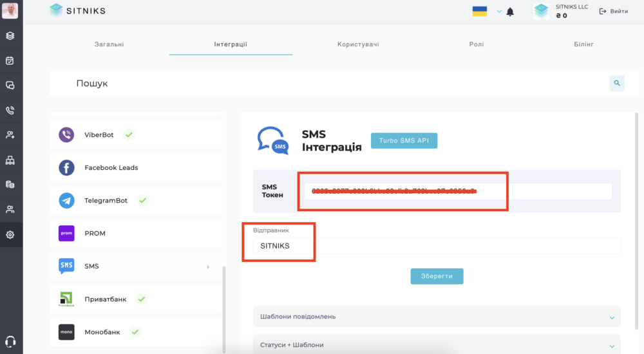Click the Зберегти save button
Viewport: 644px width, 354px height.
click(x=437, y=276)
